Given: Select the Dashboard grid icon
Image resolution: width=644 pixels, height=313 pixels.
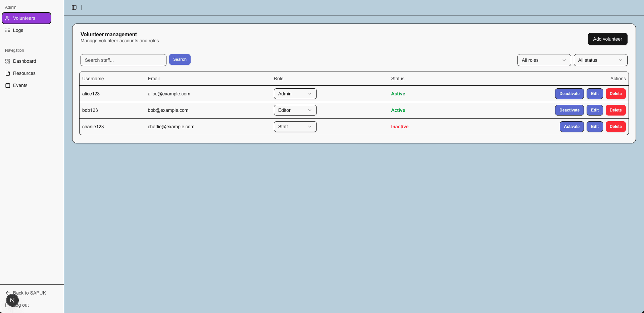Looking at the screenshot, I should tap(8, 61).
